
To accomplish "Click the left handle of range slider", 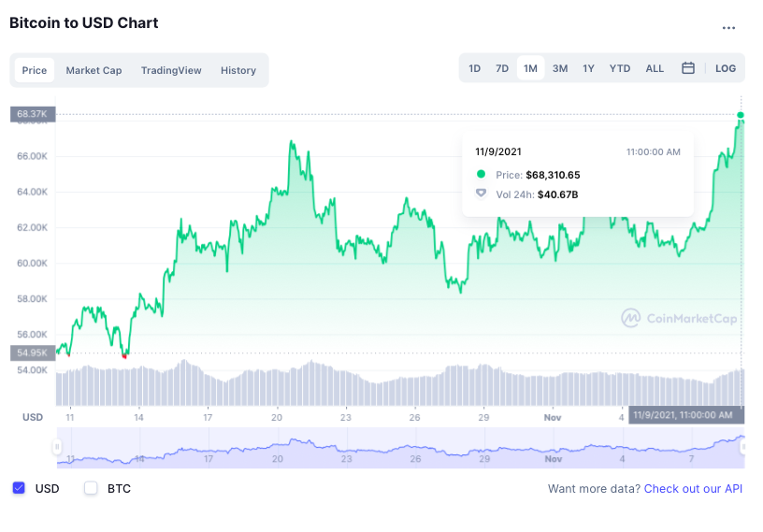I will tap(57, 448).
